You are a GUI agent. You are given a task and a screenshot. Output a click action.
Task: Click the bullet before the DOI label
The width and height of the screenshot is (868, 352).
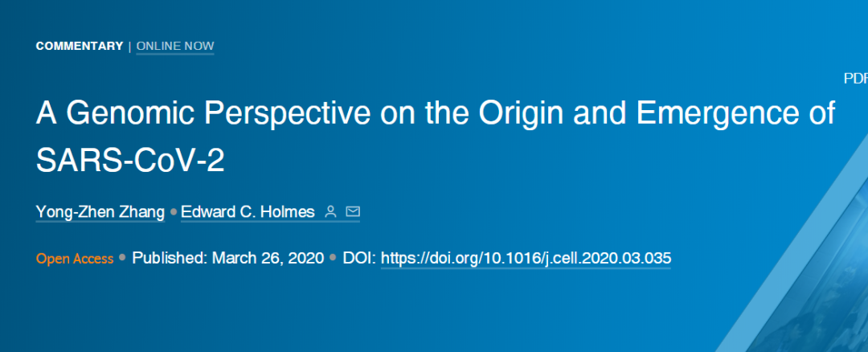[x=334, y=258]
